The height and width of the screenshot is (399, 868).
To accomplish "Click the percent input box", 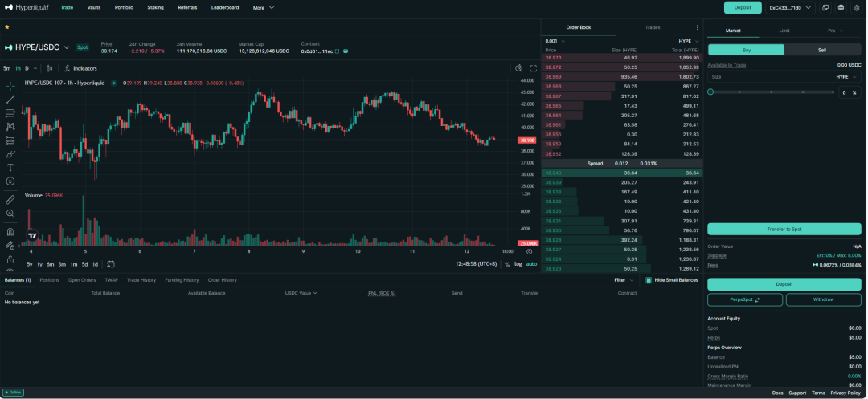I will pos(850,92).
